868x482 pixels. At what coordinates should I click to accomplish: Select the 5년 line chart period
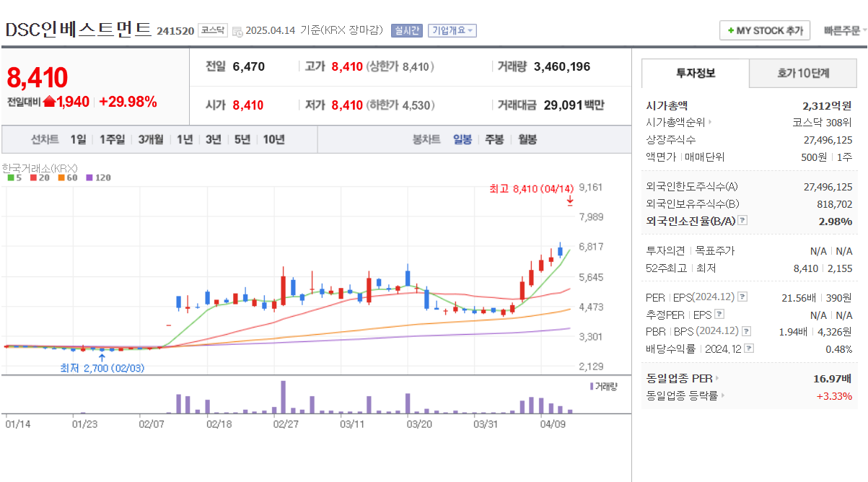click(x=242, y=139)
